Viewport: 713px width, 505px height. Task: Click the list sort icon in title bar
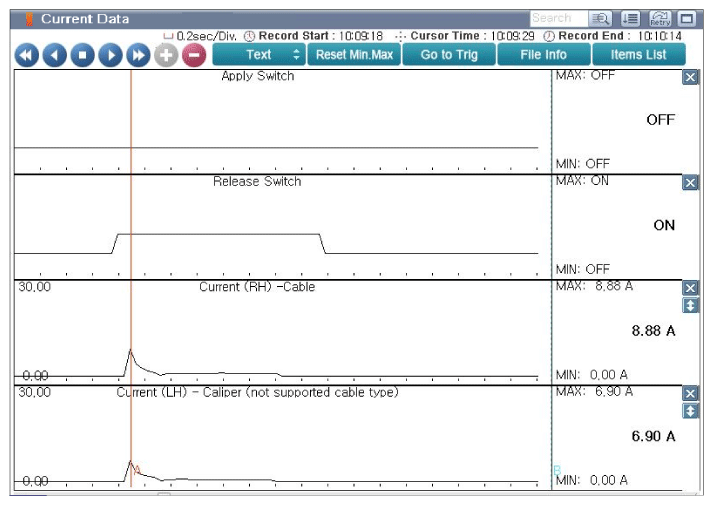630,19
